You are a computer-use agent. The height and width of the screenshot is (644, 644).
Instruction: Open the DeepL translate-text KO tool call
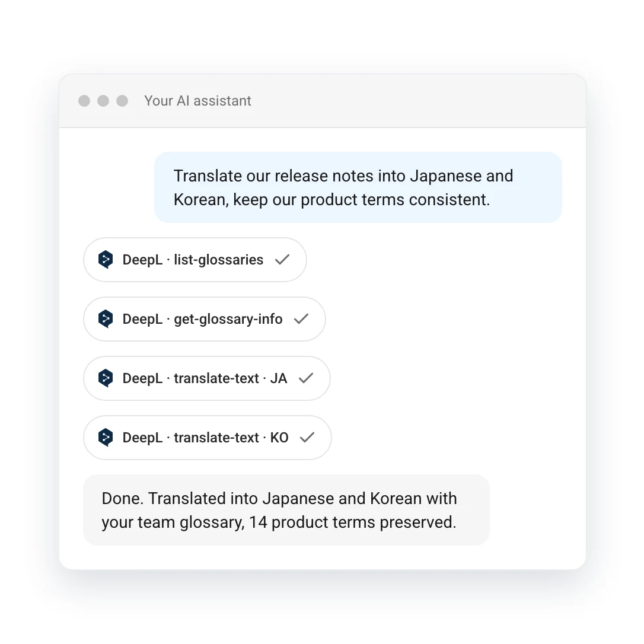coord(208,437)
